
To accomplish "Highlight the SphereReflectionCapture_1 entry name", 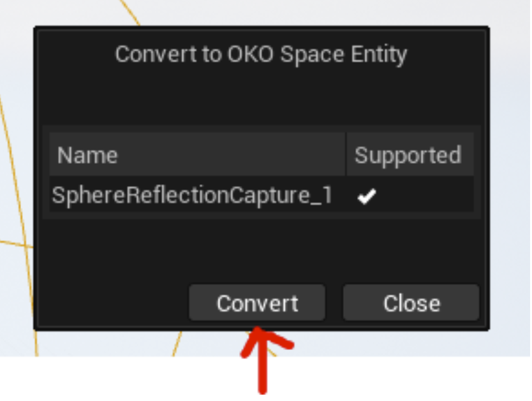I will [191, 195].
